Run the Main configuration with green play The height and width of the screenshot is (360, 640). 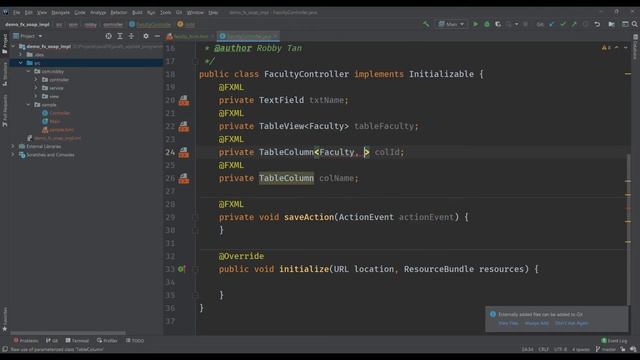tap(476, 24)
